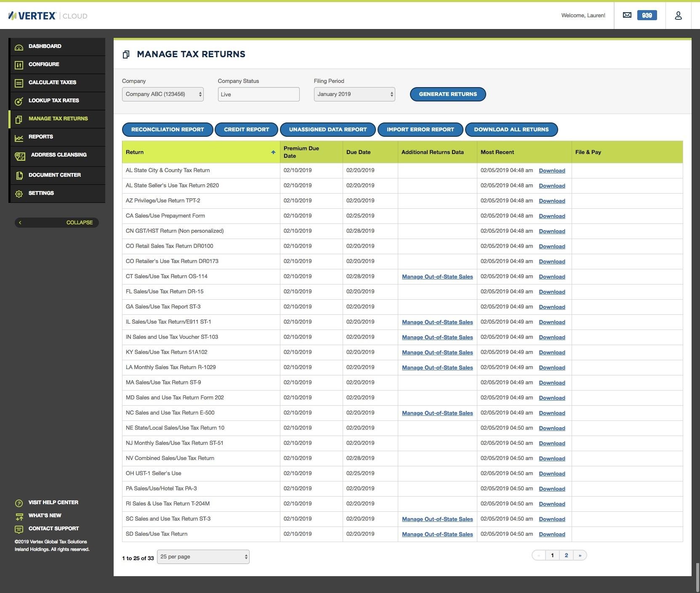
Task: Go to Calculate Taxes section
Action: [57, 82]
